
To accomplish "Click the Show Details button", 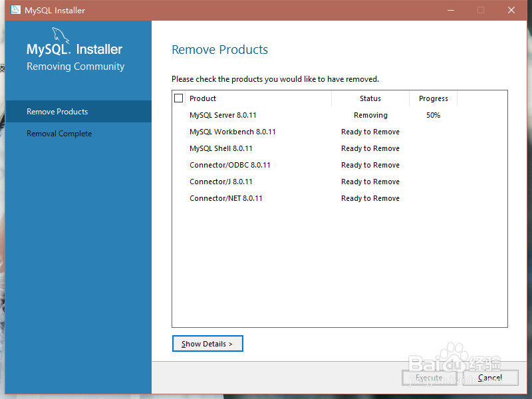I will 207,343.
